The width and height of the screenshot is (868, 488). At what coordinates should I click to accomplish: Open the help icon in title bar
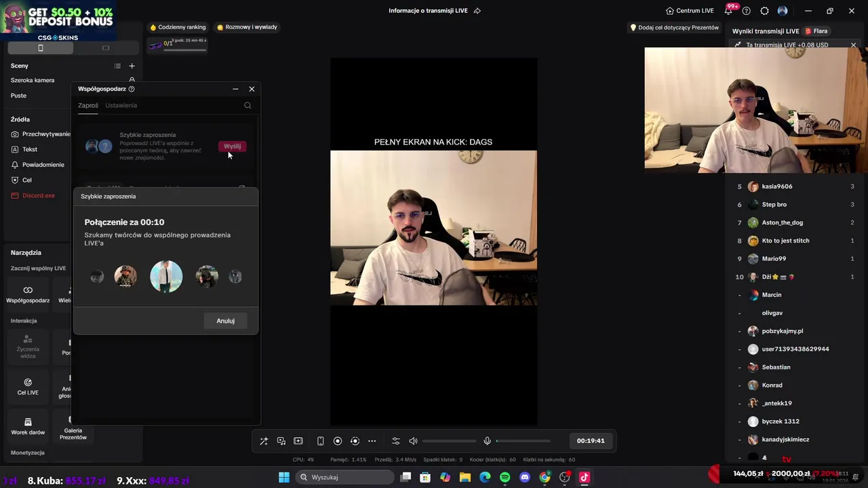pos(747,11)
